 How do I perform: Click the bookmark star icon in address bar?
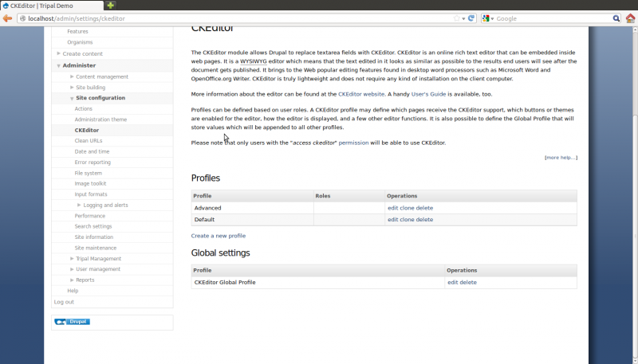[x=456, y=18]
